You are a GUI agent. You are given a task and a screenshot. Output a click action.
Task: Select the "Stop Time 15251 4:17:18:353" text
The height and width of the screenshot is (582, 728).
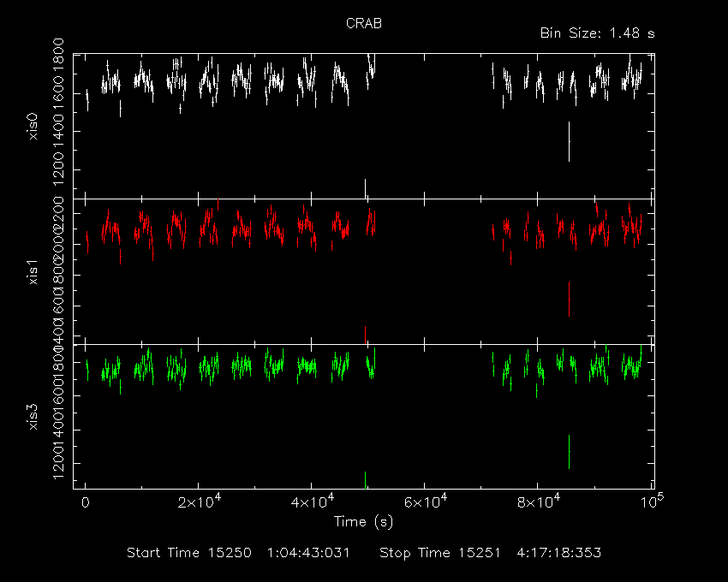(490, 553)
